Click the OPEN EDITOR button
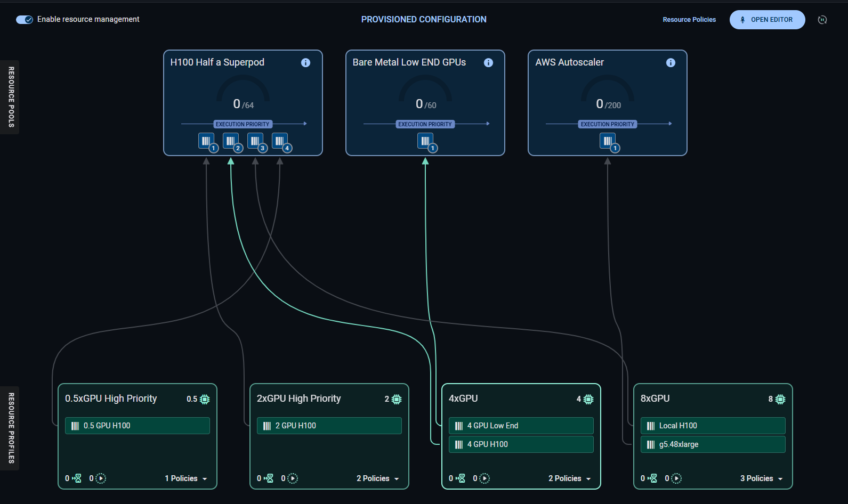 tap(766, 20)
